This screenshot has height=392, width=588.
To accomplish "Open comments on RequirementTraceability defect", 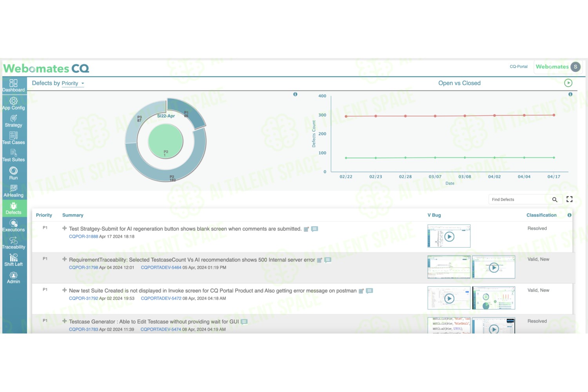I will coord(328,260).
